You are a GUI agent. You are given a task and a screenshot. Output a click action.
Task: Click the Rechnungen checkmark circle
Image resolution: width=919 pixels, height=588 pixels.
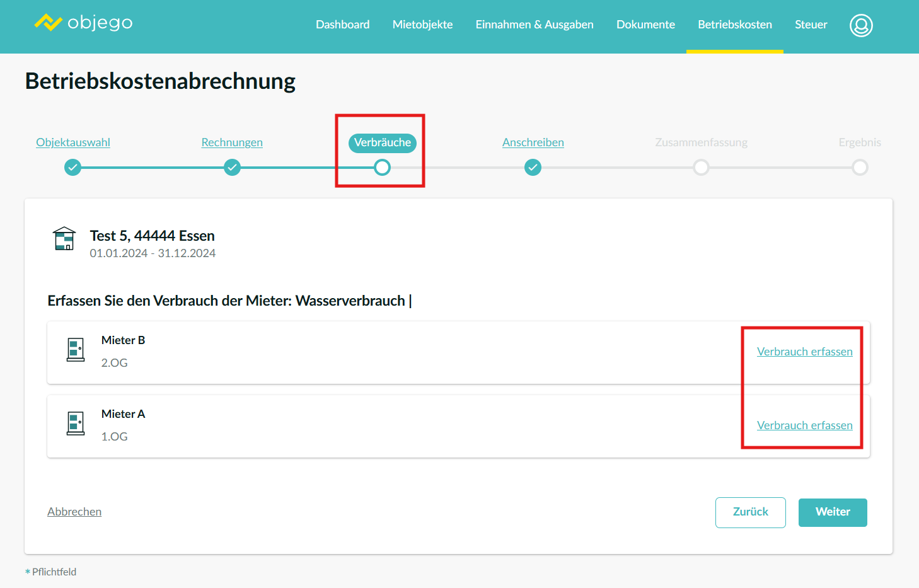click(x=233, y=168)
